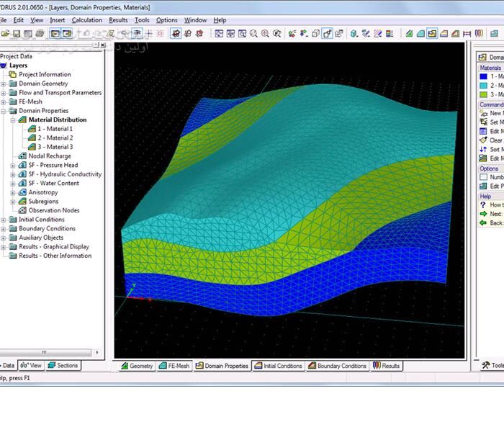Screen dimensions: 504x432
Task: Click the zoom-in magnifier toolbar icon
Action: [x=266, y=33]
